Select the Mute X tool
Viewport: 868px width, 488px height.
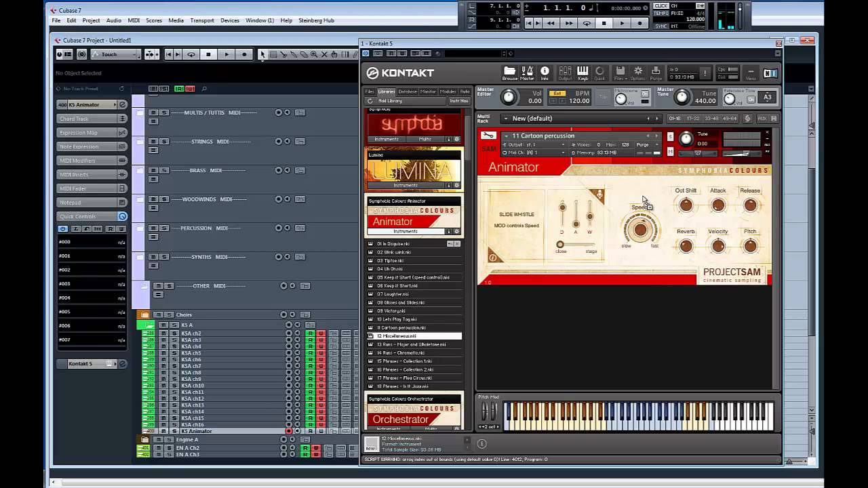(324, 54)
